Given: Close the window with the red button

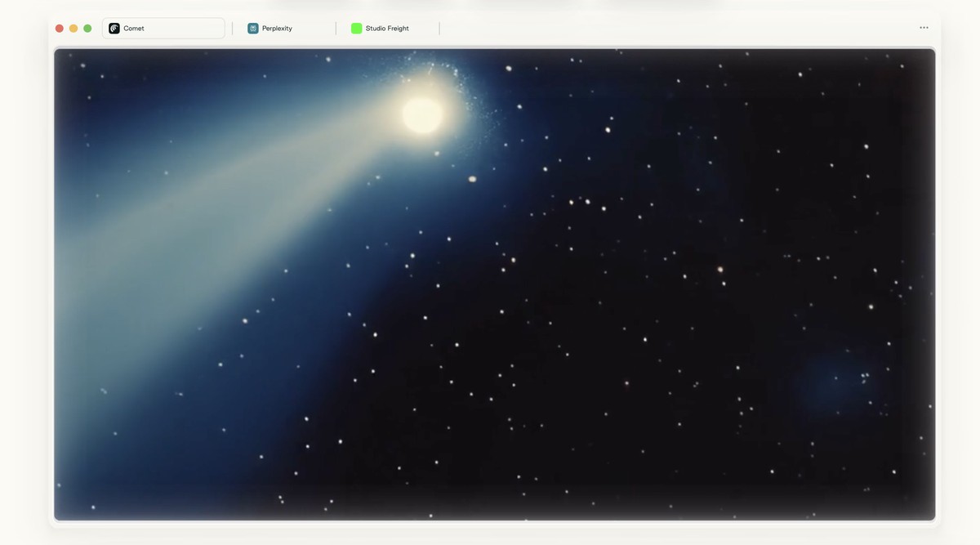Looking at the screenshot, I should pos(60,29).
